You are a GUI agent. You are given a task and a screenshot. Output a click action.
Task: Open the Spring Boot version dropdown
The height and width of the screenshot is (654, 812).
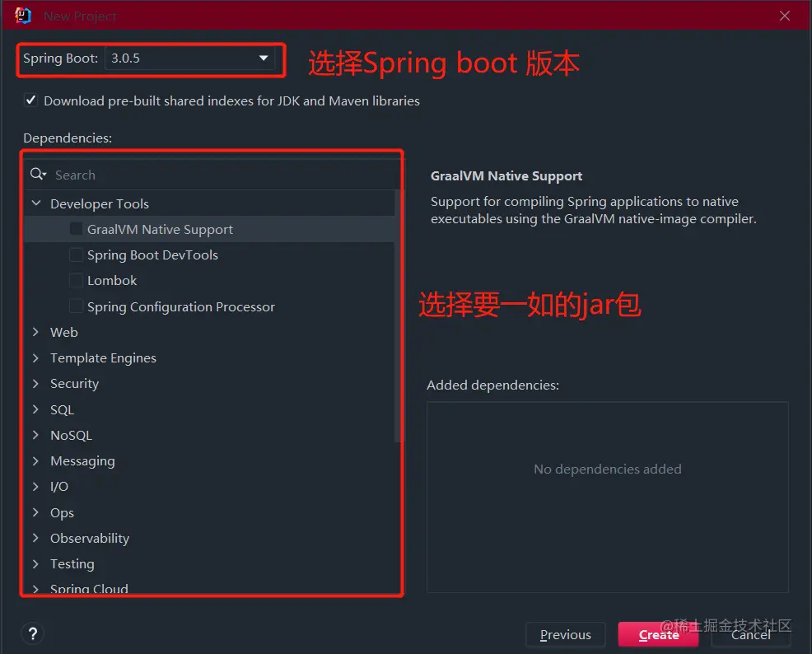190,58
